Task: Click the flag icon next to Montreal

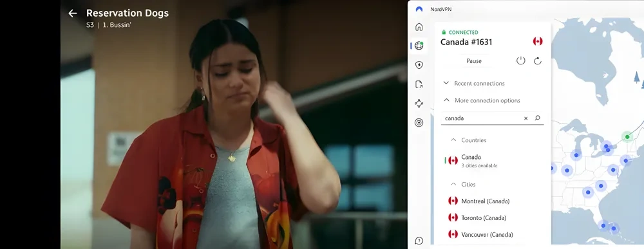Action: click(453, 201)
